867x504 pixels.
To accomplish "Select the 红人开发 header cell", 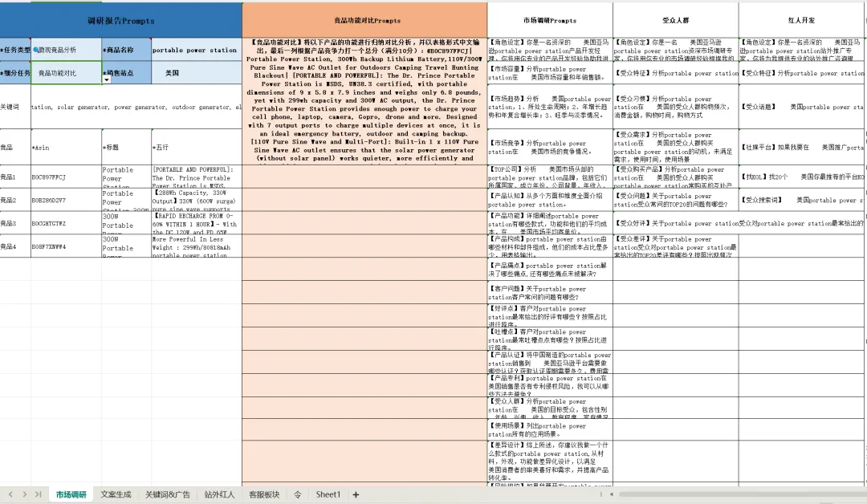I will coord(802,20).
